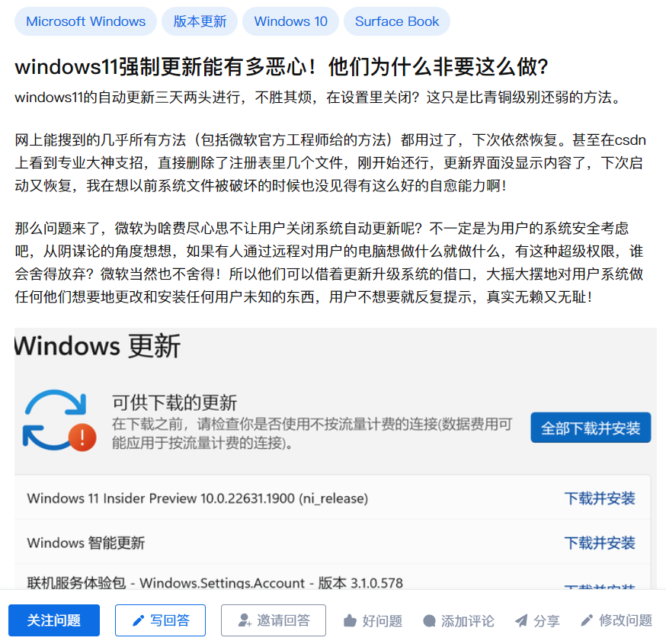This screenshot has width=666, height=644.
Task: Click 下载并安装 for Windows 11 Insider Preview
Action: (x=599, y=498)
